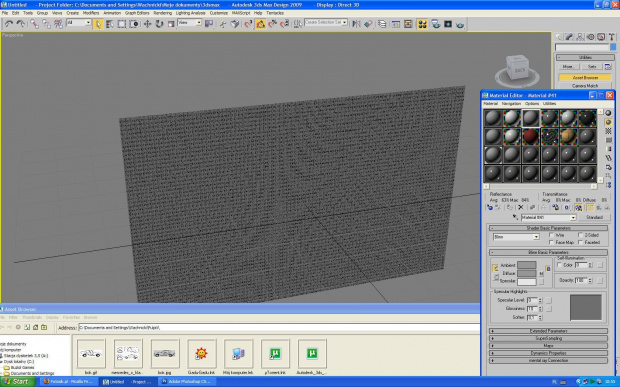Click the Pick Material eyedropper icon
The height and width of the screenshot is (387, 620).
[515, 217]
